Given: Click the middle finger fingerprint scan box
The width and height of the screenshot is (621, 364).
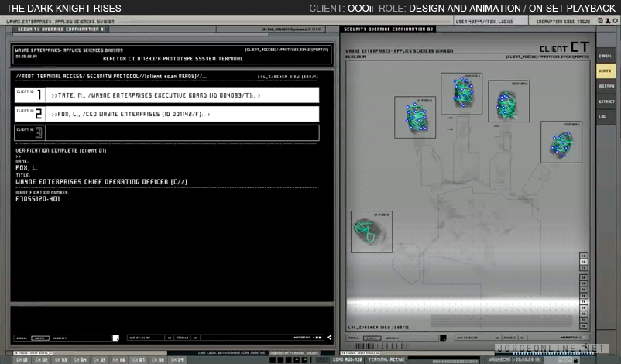Looking at the screenshot, I should [461, 94].
